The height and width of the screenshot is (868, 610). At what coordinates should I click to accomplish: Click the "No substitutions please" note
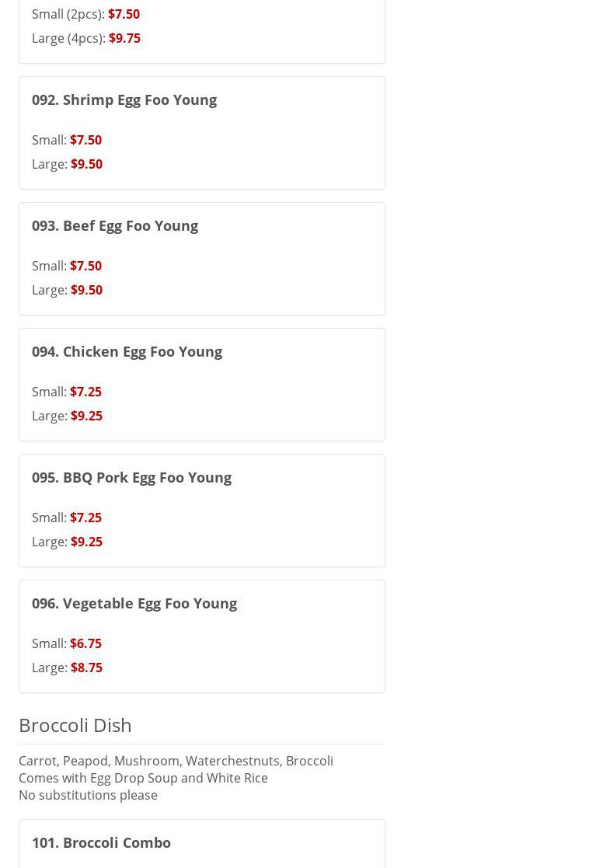pos(88,795)
